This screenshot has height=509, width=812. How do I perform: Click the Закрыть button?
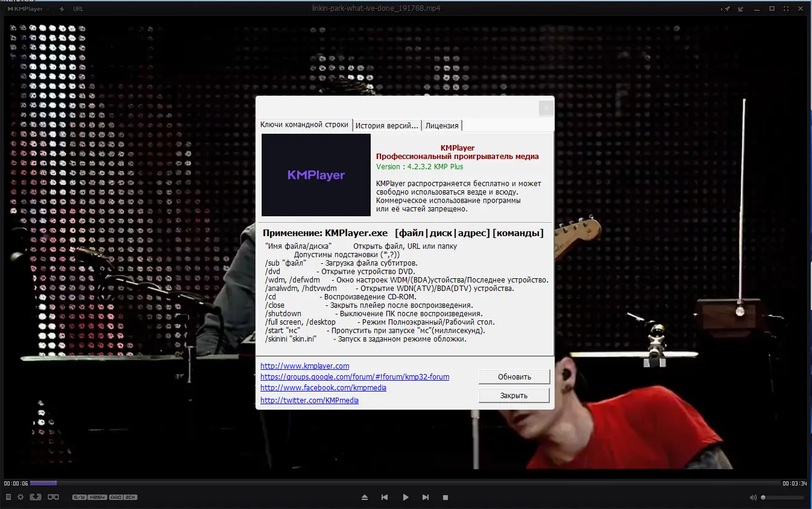pyautogui.click(x=514, y=395)
